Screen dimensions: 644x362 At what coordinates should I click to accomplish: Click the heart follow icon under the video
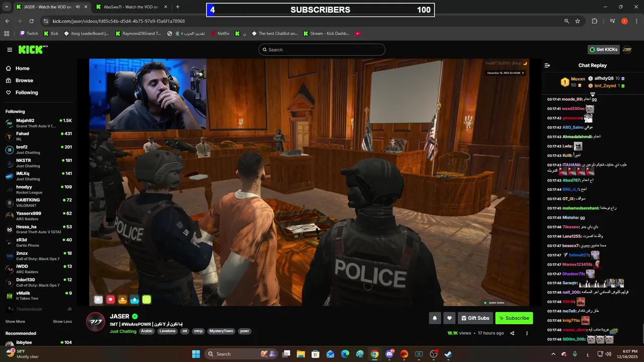449,318
